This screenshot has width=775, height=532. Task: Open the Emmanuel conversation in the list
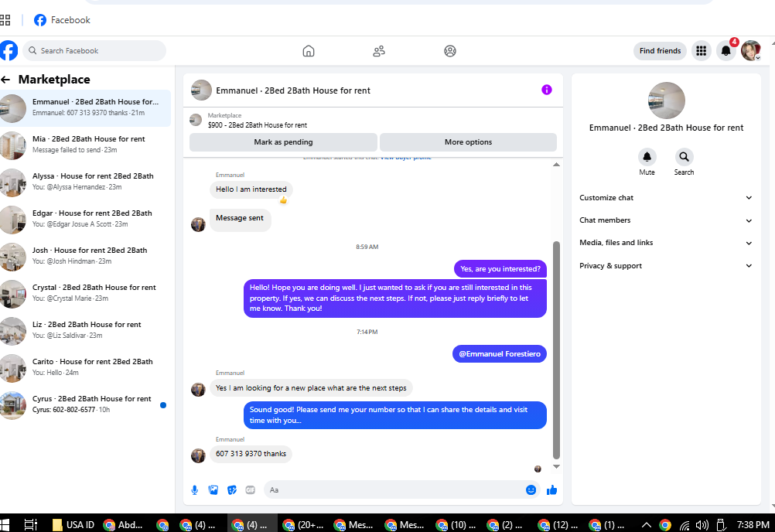coord(86,107)
